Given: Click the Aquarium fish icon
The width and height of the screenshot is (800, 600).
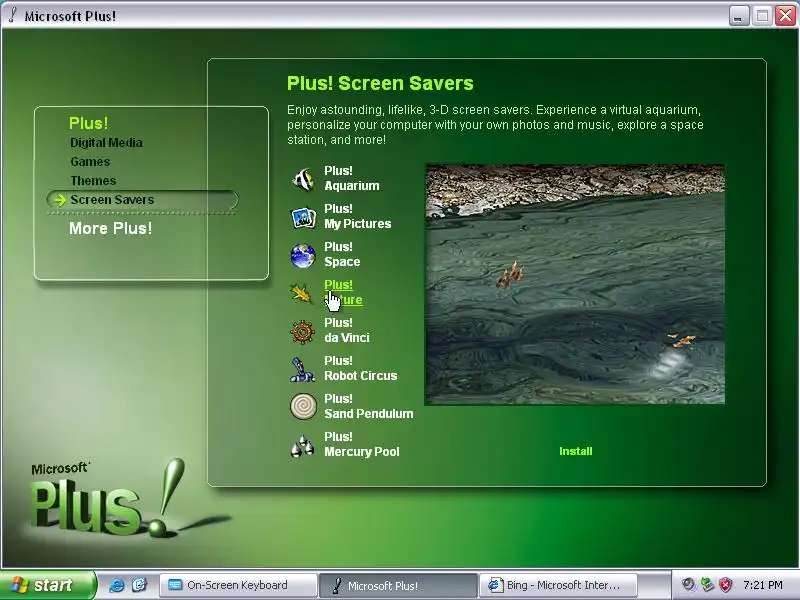Looking at the screenshot, I should pos(303,180).
